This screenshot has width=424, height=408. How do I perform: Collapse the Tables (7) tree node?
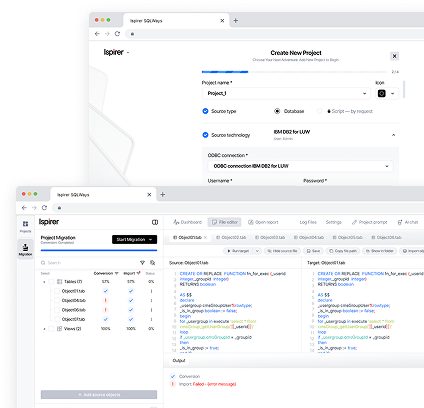click(44, 282)
